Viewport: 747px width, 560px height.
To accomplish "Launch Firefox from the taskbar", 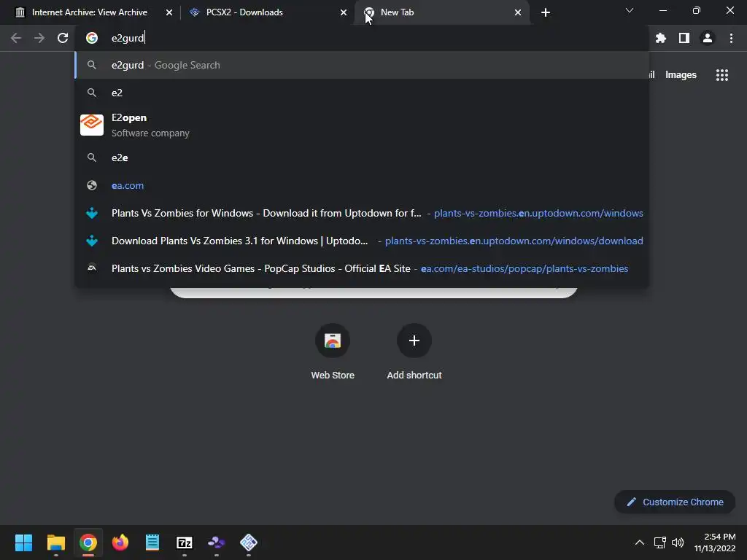I will [x=120, y=542].
